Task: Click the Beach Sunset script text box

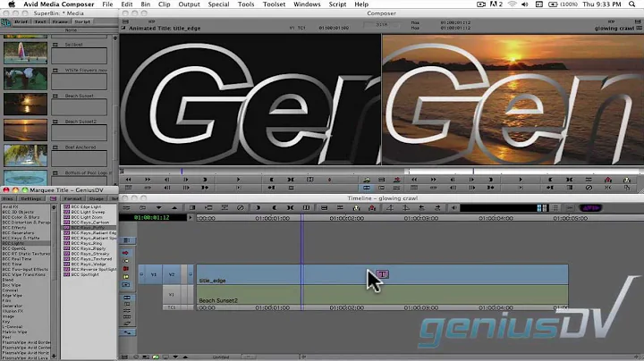Action: (x=80, y=107)
